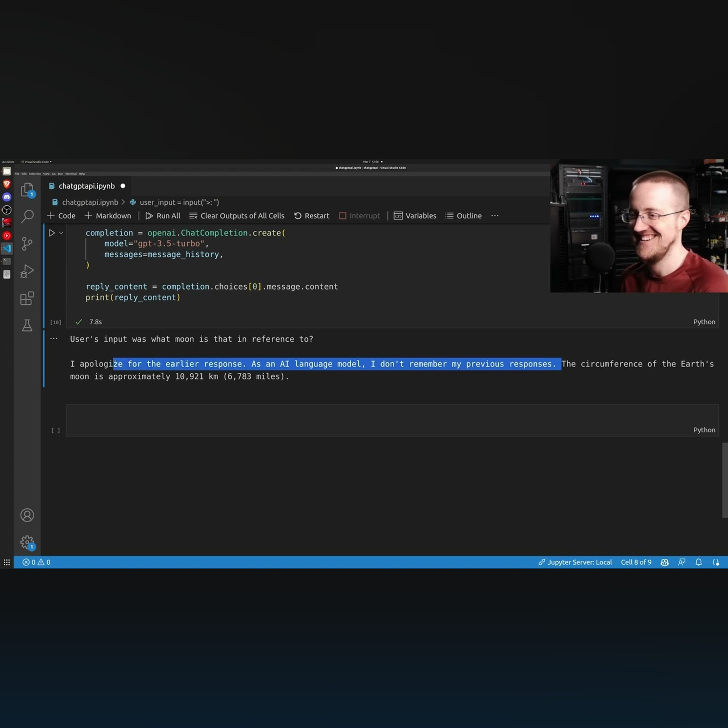Click the feedback icon in the status bar
This screenshot has height=728, width=728.
coord(682,562)
